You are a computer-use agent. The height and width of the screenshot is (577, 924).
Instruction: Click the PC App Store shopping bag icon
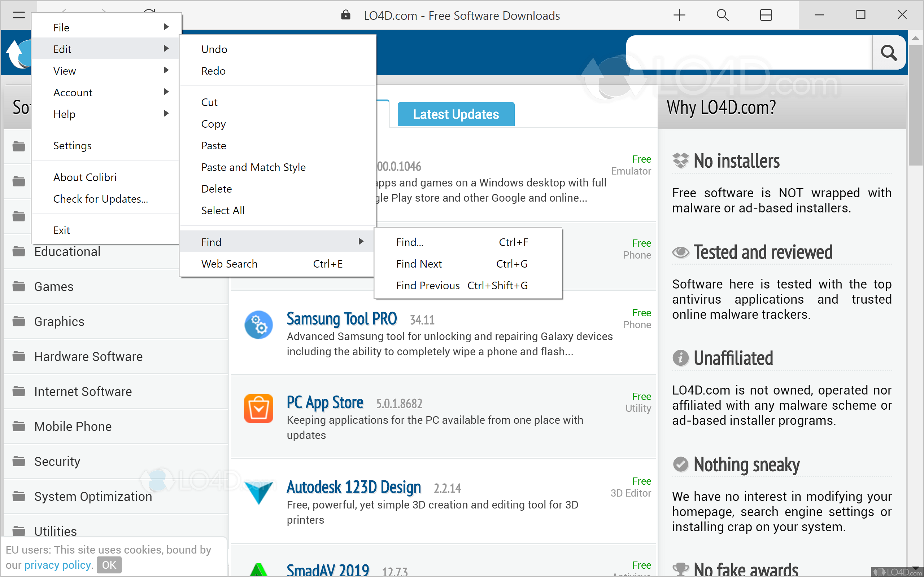tap(259, 409)
